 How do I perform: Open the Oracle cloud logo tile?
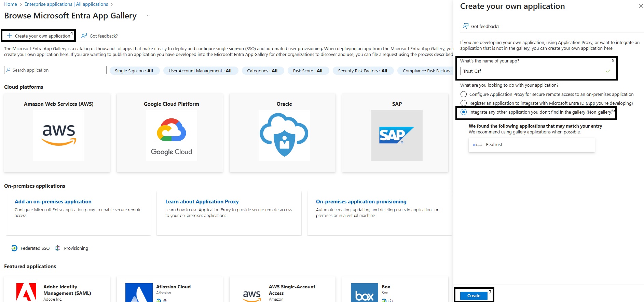coord(284,135)
